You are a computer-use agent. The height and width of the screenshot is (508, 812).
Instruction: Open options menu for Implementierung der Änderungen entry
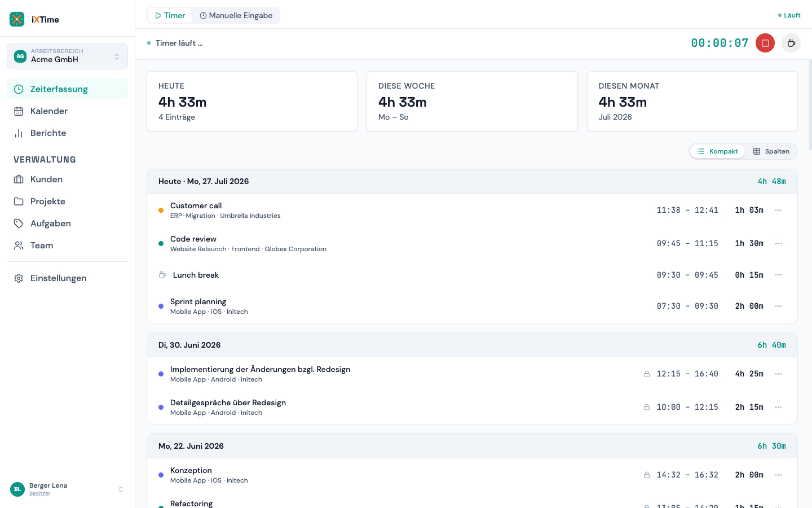778,374
